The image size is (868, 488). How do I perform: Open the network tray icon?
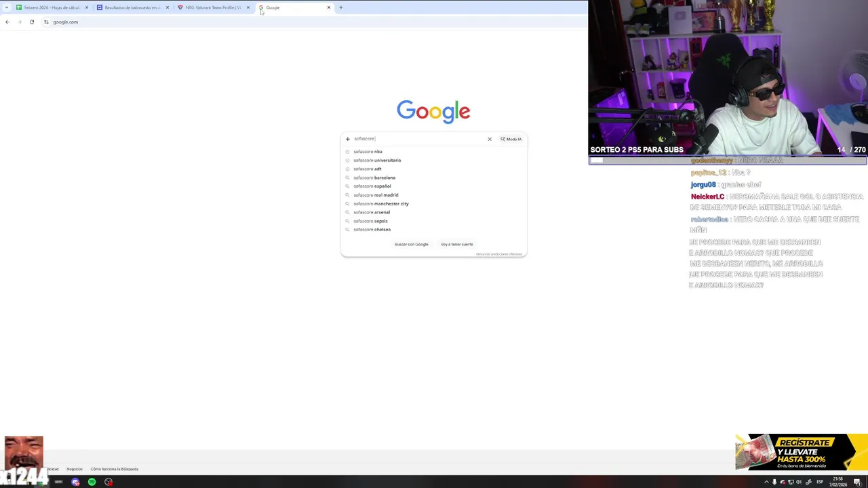[x=791, y=482]
